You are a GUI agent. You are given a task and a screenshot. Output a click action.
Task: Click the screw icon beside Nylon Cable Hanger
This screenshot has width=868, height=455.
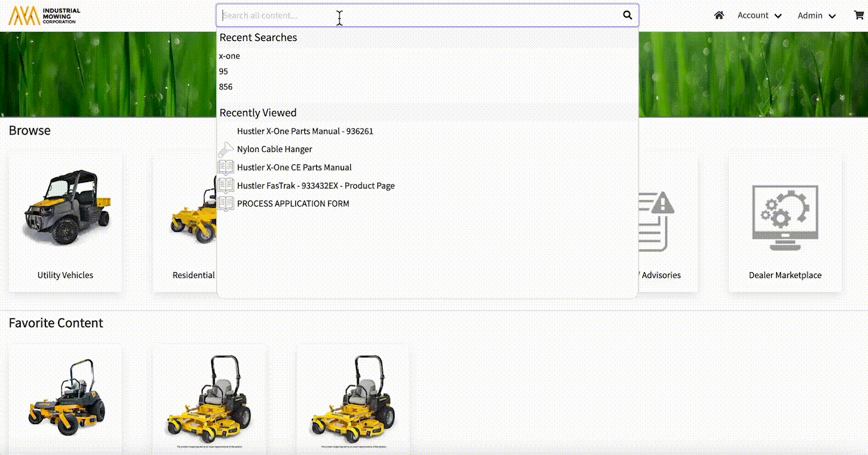[226, 149]
